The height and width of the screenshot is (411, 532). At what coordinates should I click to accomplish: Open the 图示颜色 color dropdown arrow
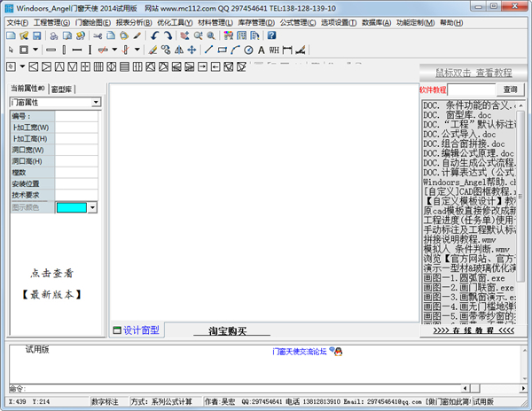pos(92,207)
